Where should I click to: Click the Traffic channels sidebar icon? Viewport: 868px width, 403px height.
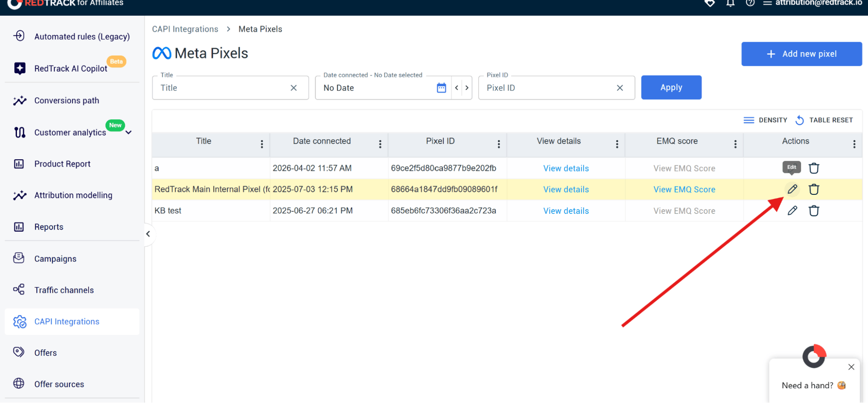19,289
